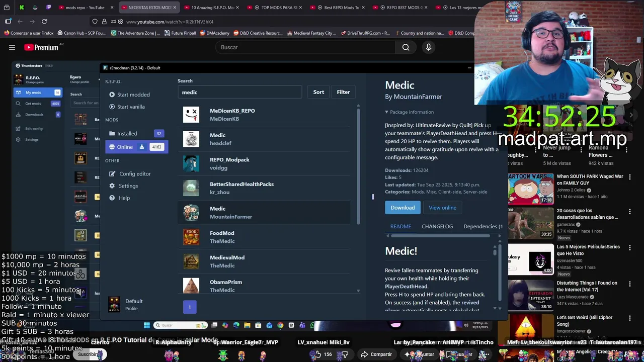
Task: Click mod list scroll-down arrow
Action: (x=358, y=291)
